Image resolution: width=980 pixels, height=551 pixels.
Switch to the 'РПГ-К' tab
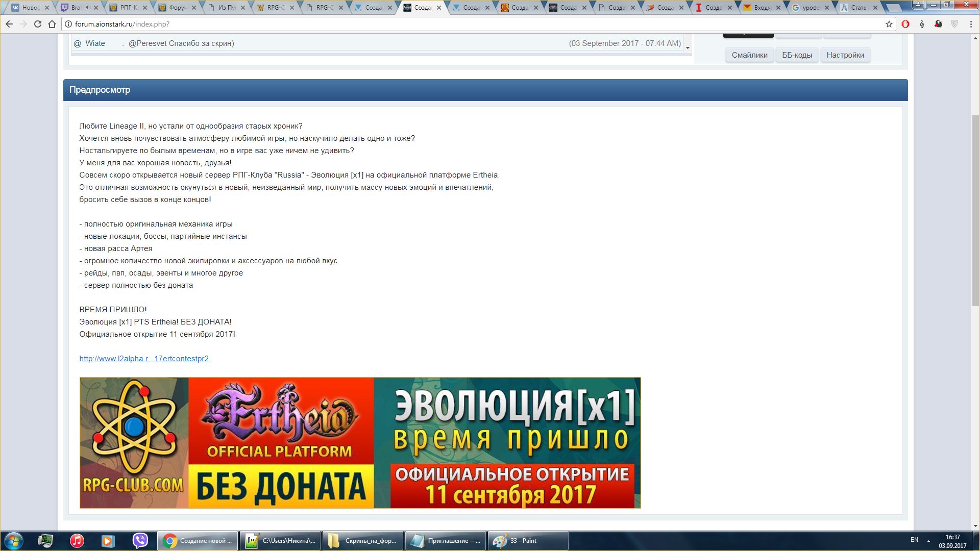tap(128, 8)
